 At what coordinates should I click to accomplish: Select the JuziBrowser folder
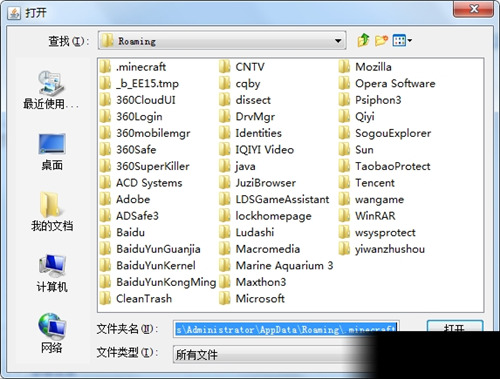click(x=258, y=183)
